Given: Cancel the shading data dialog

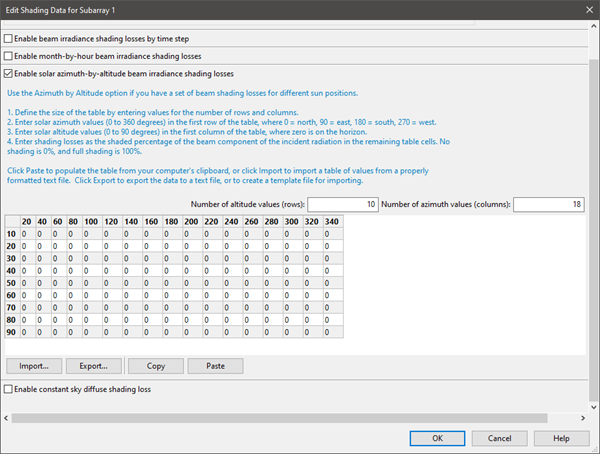Looking at the screenshot, I should [x=499, y=438].
